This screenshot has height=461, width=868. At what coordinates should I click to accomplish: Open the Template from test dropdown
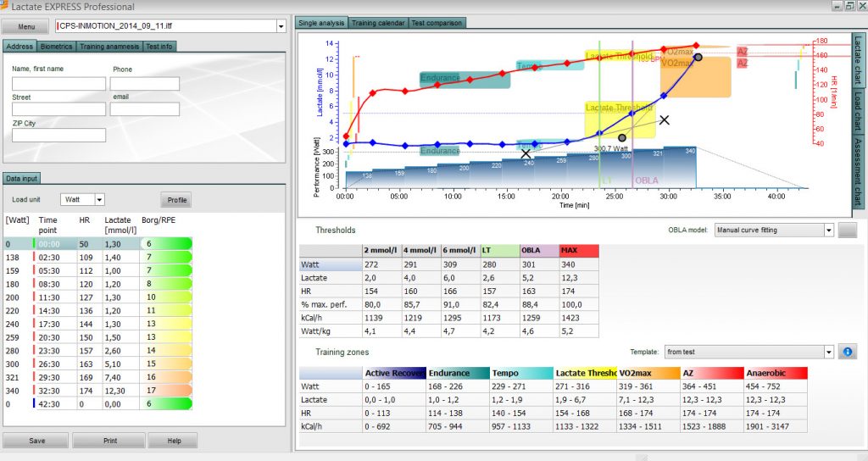click(x=829, y=352)
